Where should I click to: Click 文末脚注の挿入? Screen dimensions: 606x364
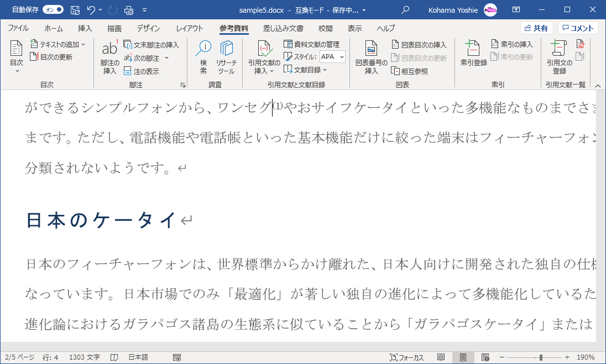point(151,45)
